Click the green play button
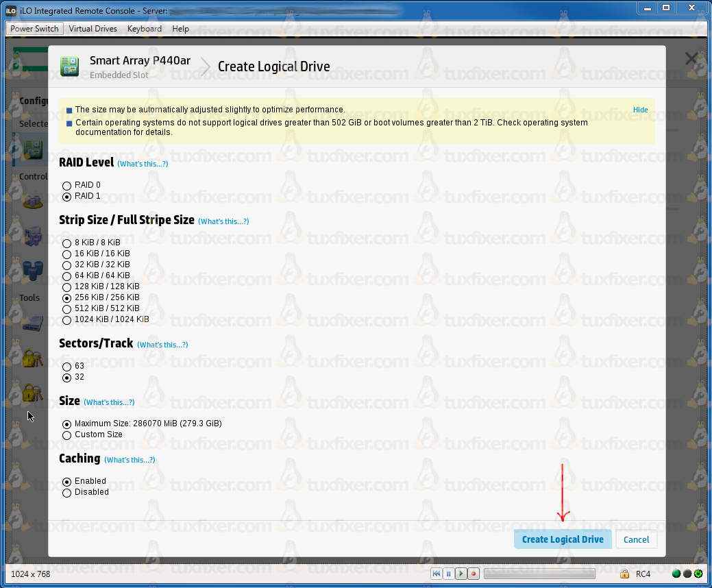This screenshot has width=712, height=588. click(x=461, y=574)
